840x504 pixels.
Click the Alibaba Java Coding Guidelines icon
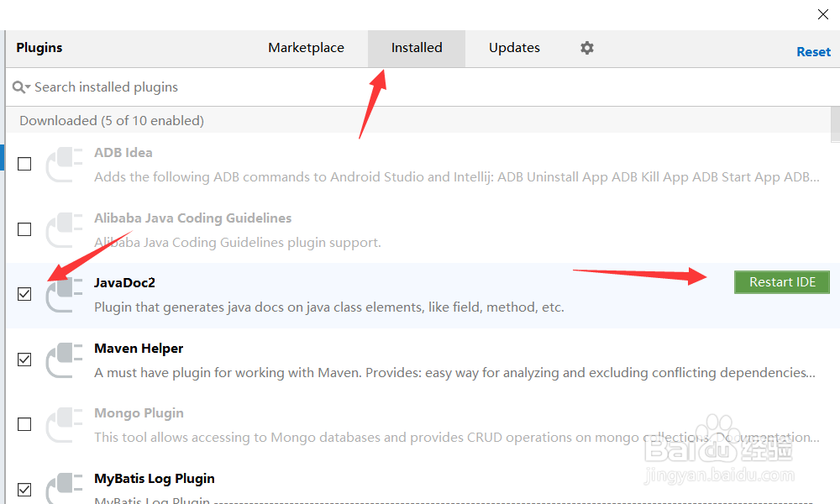(x=63, y=229)
